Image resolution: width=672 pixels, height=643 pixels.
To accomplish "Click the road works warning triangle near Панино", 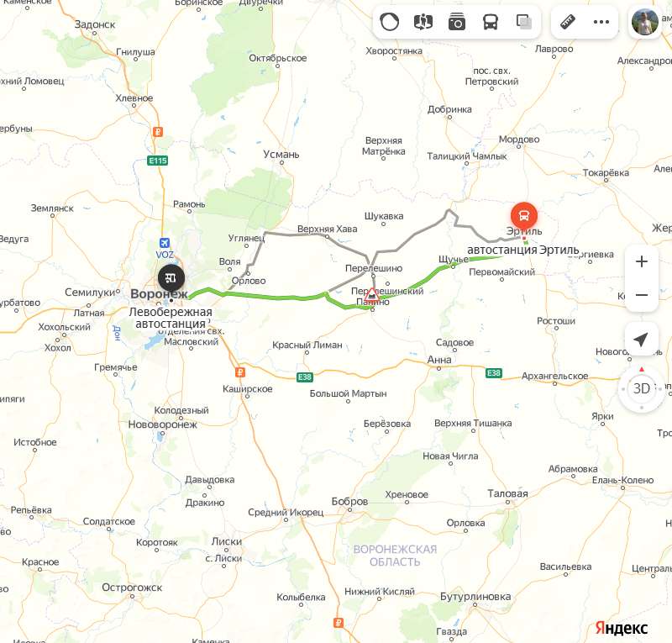I will (x=371, y=295).
